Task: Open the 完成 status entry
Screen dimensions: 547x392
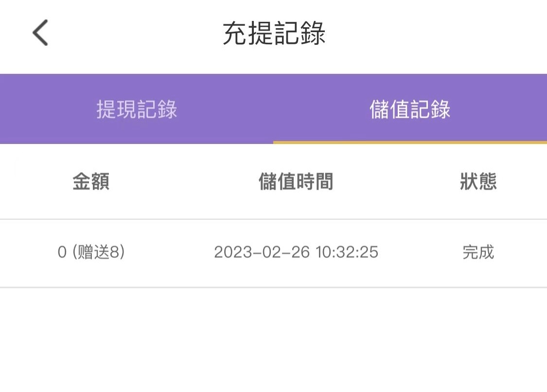Action: click(478, 252)
